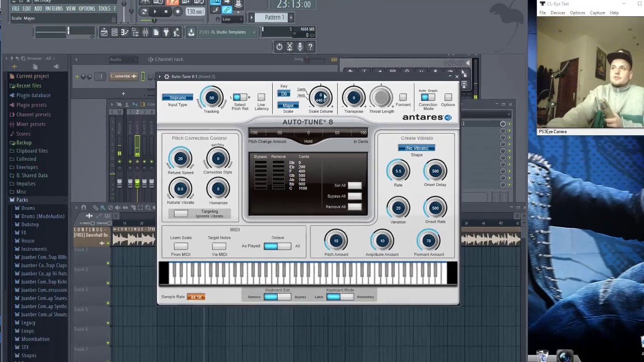Screen dimensions: 644x362
Task: Open Capture menu in CL-Eye Test
Action: pyautogui.click(x=597, y=13)
